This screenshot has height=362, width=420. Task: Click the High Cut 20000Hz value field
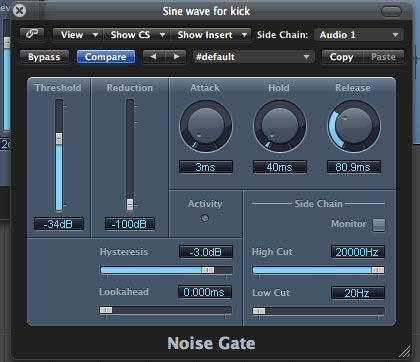pyautogui.click(x=358, y=252)
